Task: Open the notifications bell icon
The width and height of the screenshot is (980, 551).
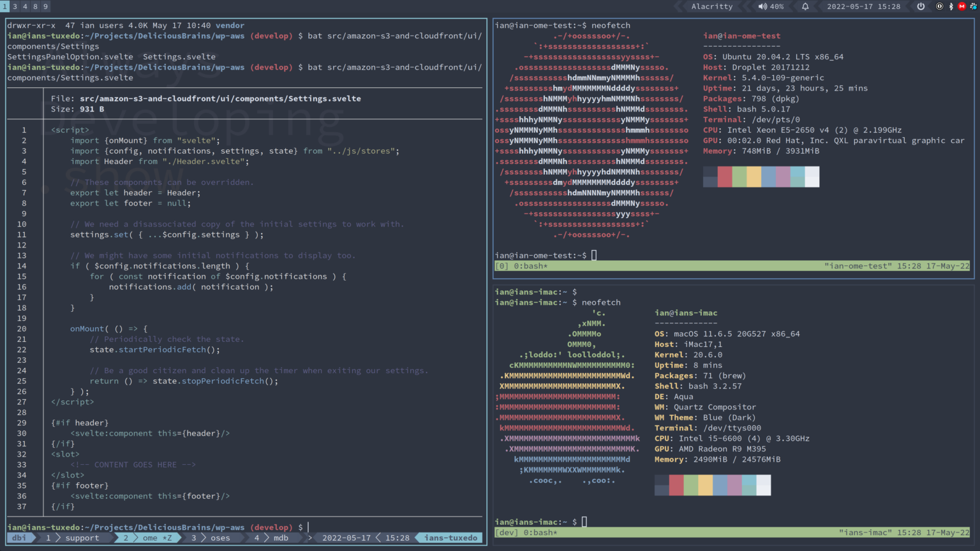Action: point(805,6)
